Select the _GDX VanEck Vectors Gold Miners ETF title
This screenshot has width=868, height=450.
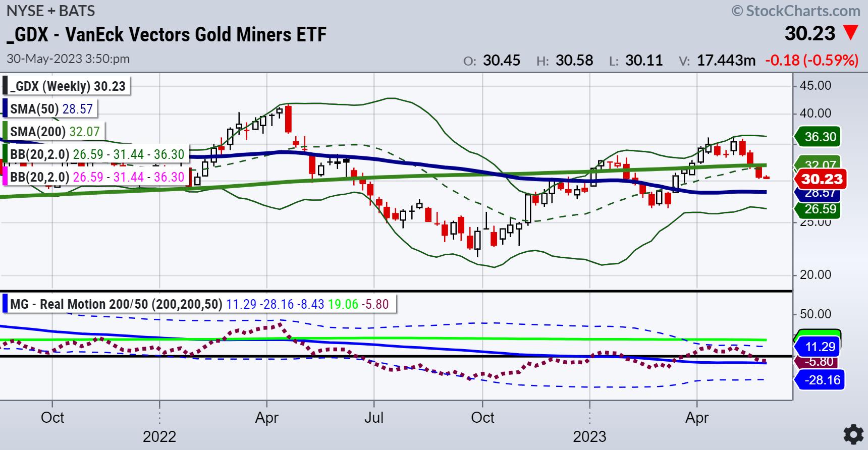tap(167, 34)
